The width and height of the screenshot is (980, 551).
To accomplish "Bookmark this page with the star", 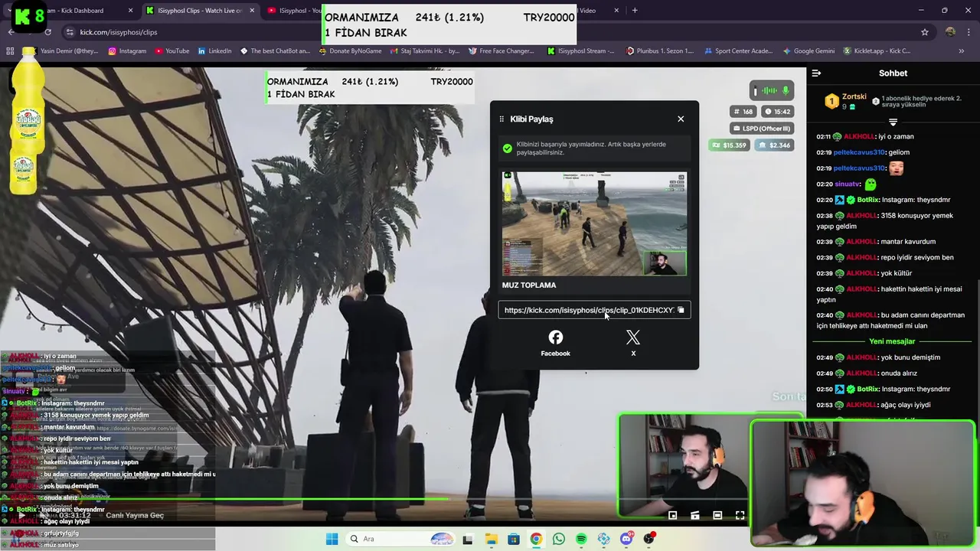I will (925, 32).
